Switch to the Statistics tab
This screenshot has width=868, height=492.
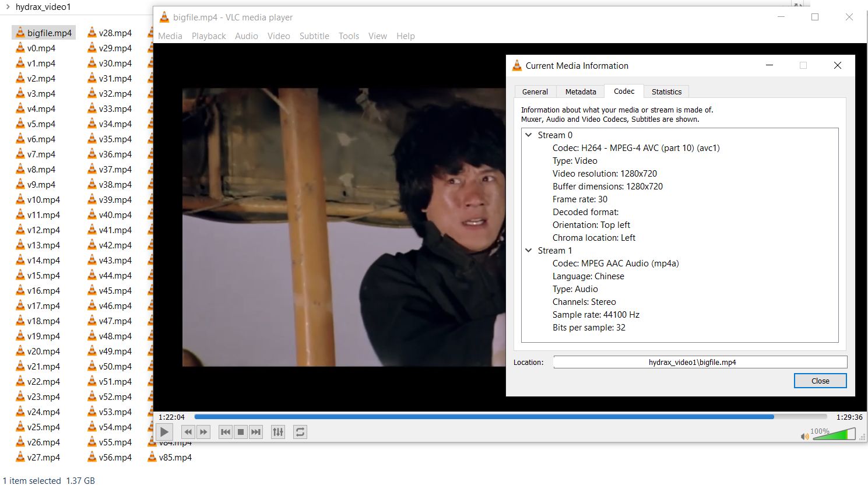pyautogui.click(x=666, y=92)
